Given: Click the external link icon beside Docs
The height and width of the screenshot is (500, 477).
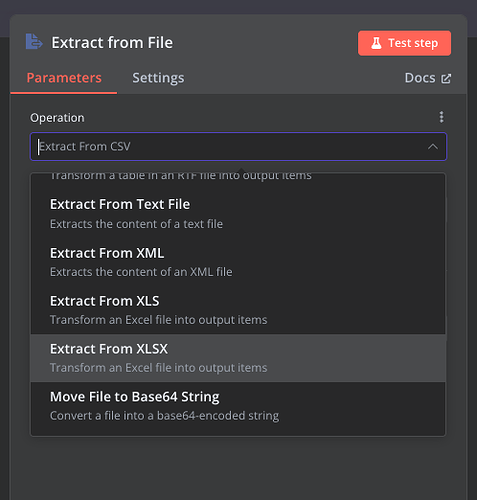Looking at the screenshot, I should (x=446, y=79).
